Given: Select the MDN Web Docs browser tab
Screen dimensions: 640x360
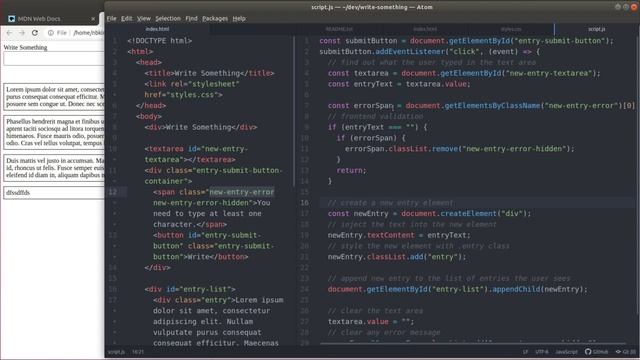Looking at the screenshot, I should tap(52, 19).
